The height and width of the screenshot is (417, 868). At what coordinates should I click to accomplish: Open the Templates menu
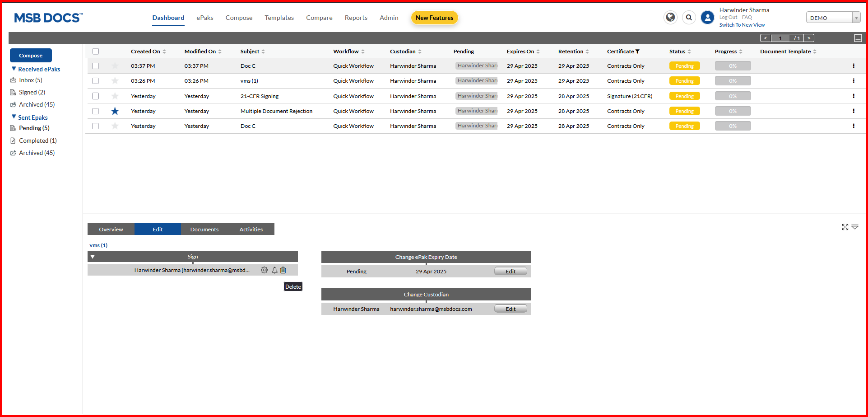coord(279,18)
